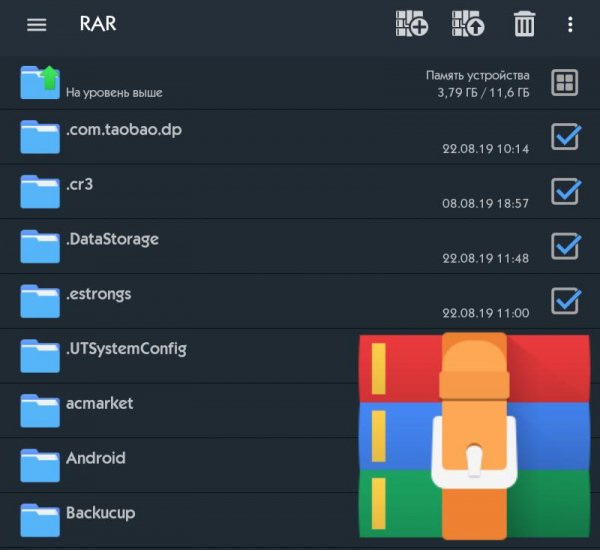Go up with the green arrow folder icon

[x=40, y=82]
